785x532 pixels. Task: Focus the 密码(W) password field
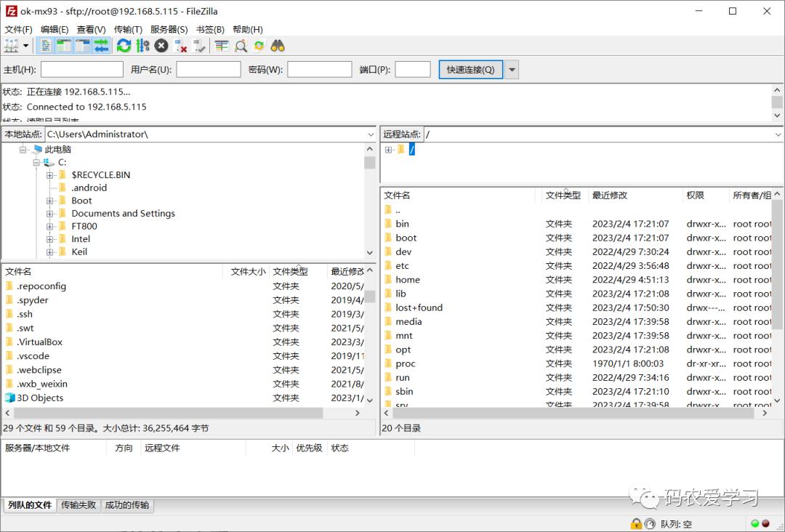click(x=319, y=70)
